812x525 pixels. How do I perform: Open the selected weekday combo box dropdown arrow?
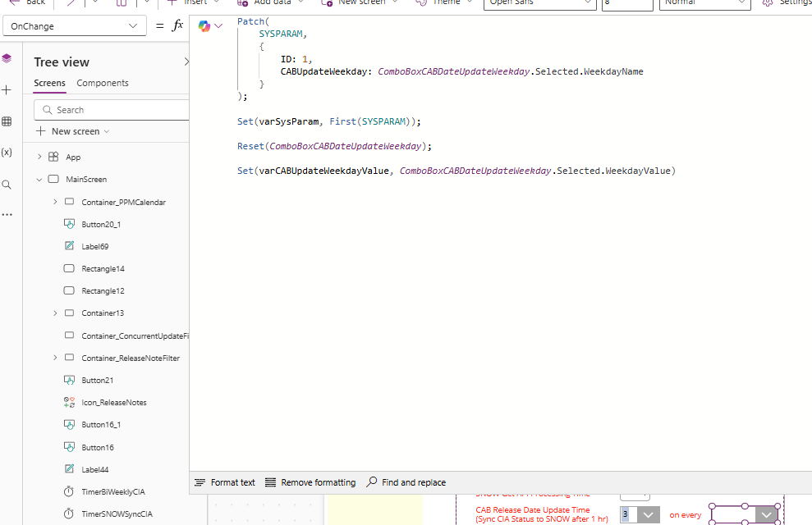766,514
